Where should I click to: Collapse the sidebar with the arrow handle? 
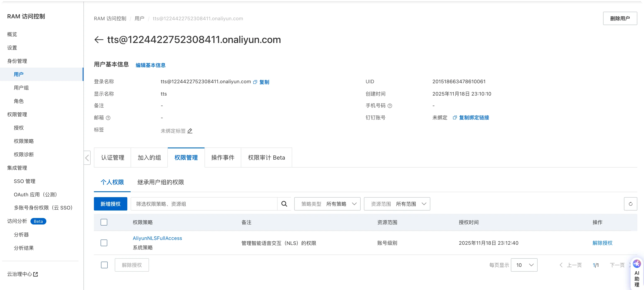click(87, 158)
